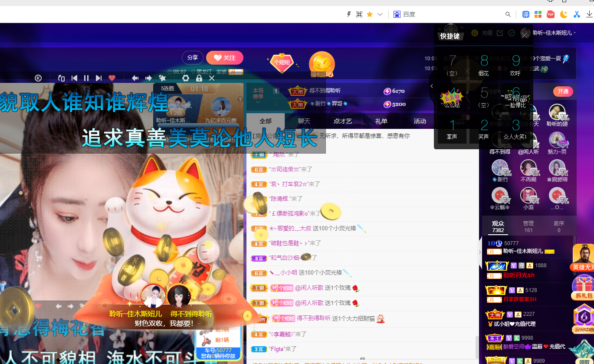The height and width of the screenshot is (364, 594).
Task: Click empty shortcut slot 7 (空)
Action: 452,64
